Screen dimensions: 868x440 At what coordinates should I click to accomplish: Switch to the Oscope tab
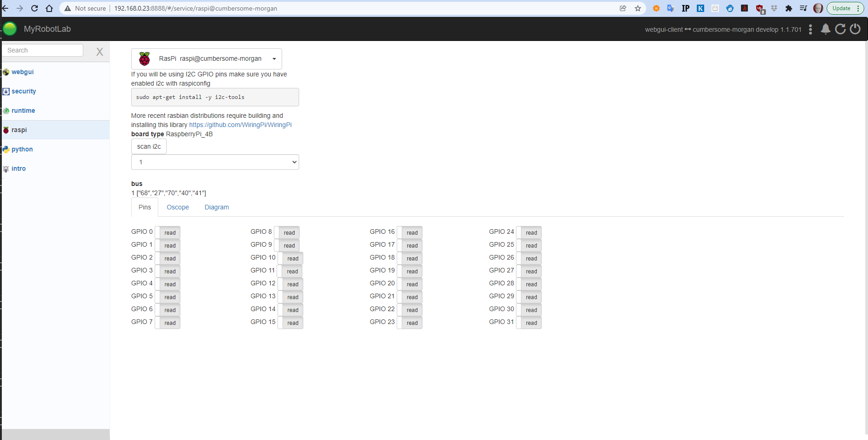coord(177,207)
